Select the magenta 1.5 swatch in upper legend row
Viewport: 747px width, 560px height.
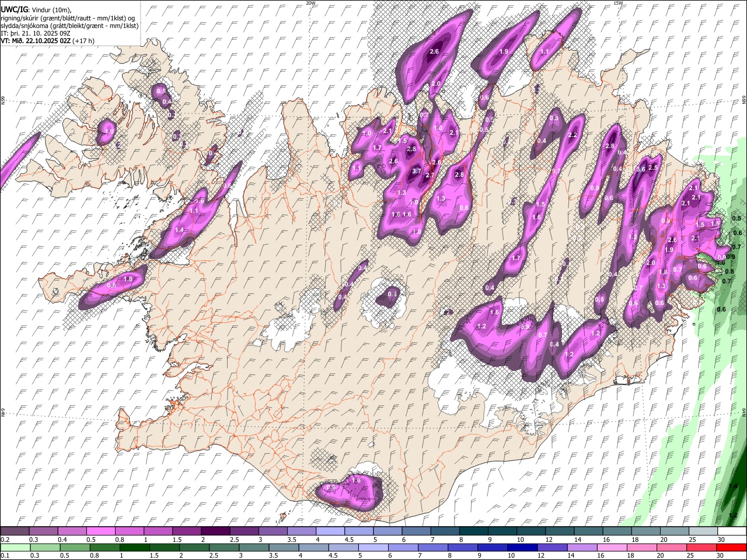click(186, 531)
